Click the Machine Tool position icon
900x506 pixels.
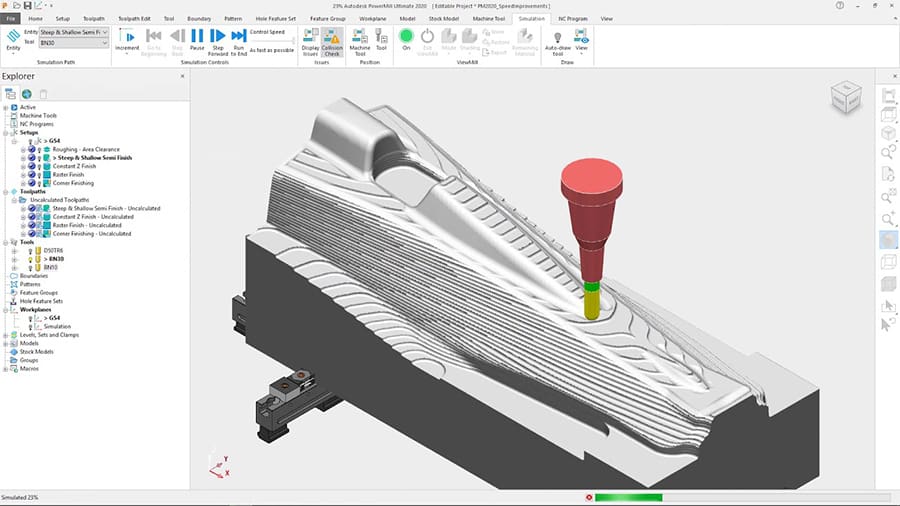point(360,42)
